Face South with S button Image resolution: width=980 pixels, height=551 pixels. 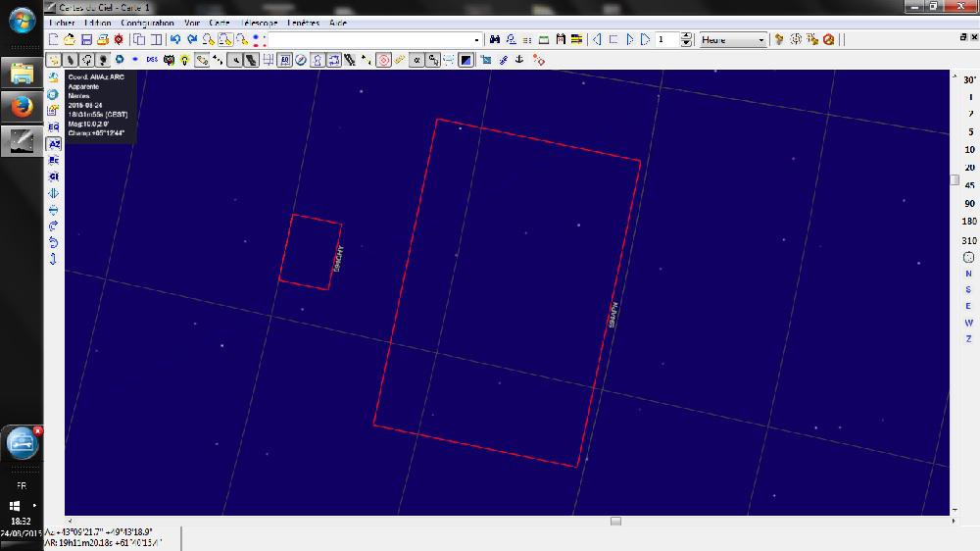(969, 289)
